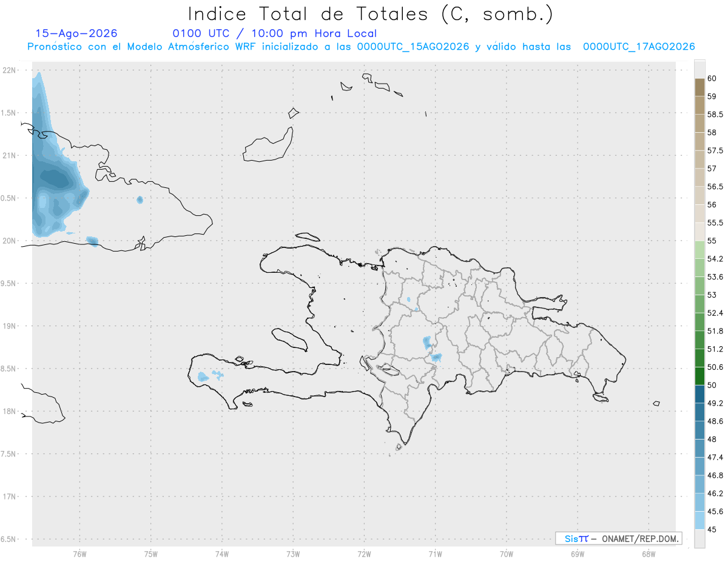Screen dimensions: 728x562
Task: Click the colorbar value "55"
Action: (712, 241)
